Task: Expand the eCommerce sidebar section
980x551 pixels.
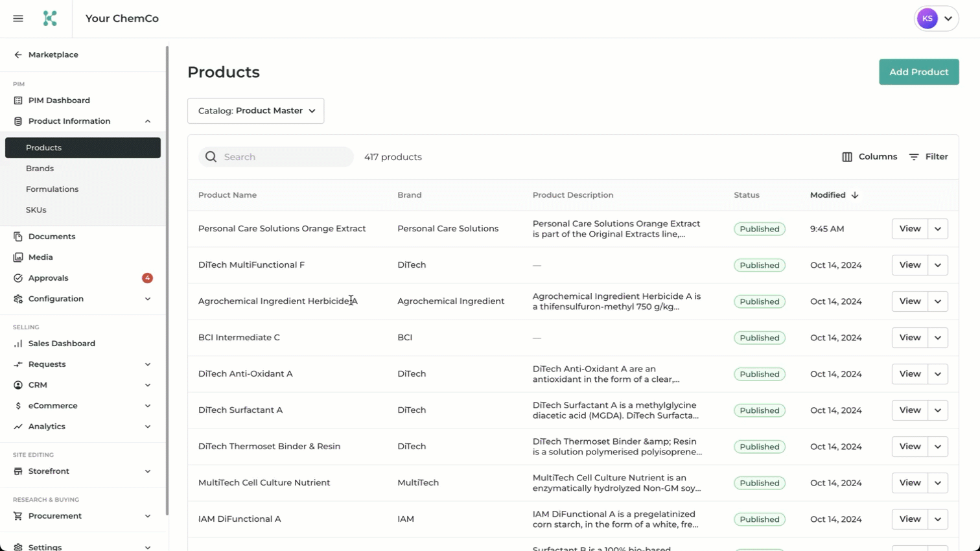Action: [x=148, y=406]
